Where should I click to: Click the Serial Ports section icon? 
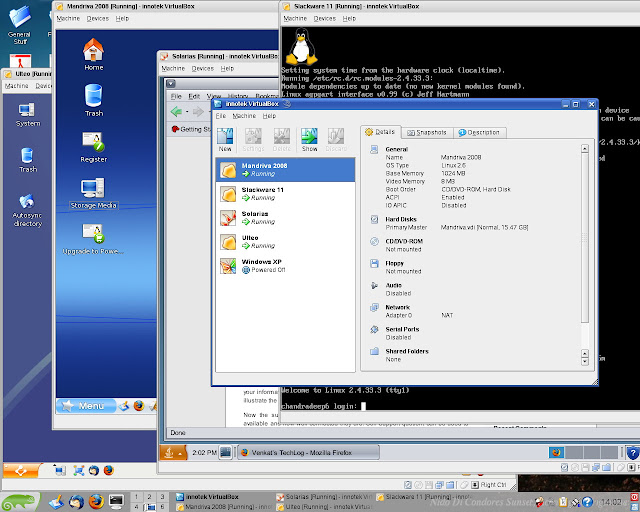374,330
